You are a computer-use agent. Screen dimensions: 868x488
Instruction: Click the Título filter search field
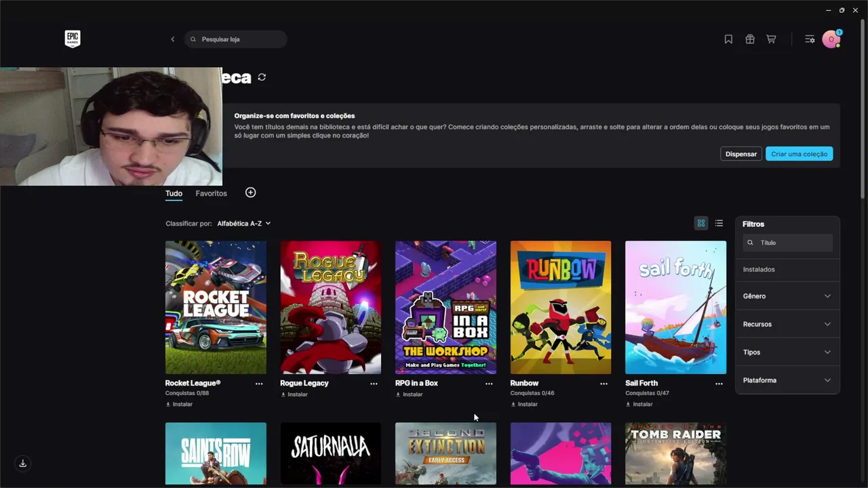click(x=787, y=243)
